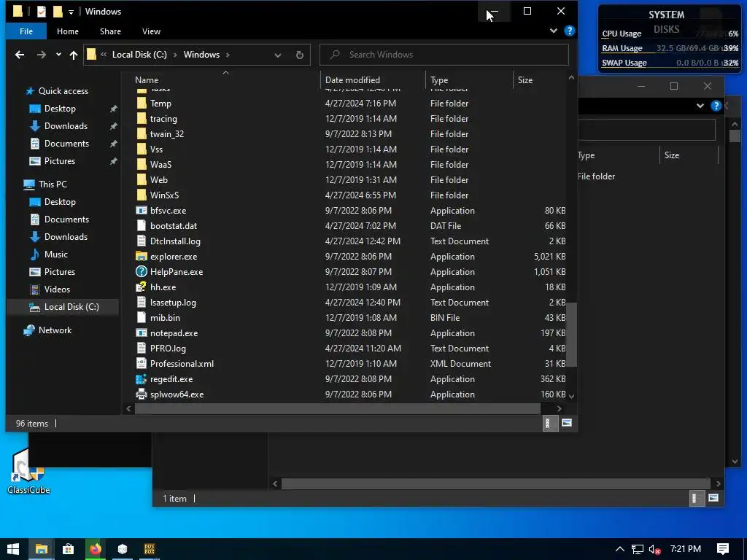Viewport: 747px width, 560px height.
Task: Select the twain_32 folder
Action: [167, 134]
